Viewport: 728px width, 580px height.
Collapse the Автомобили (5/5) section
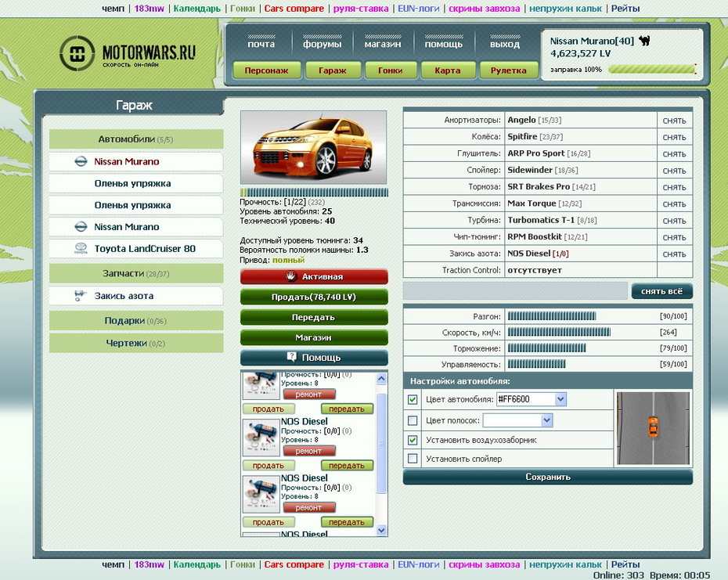136,139
